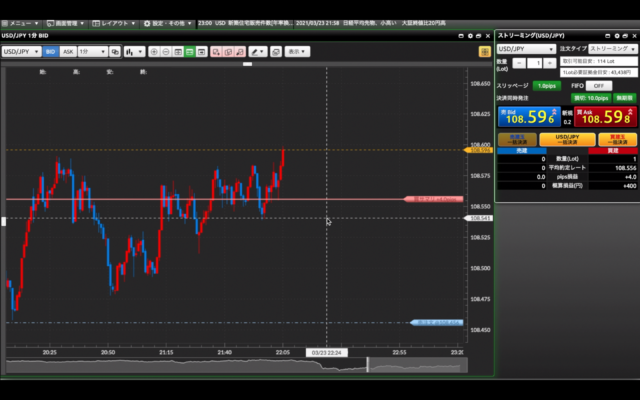
Task: Click the scroll-to-latest chart icon
Action: [202, 52]
